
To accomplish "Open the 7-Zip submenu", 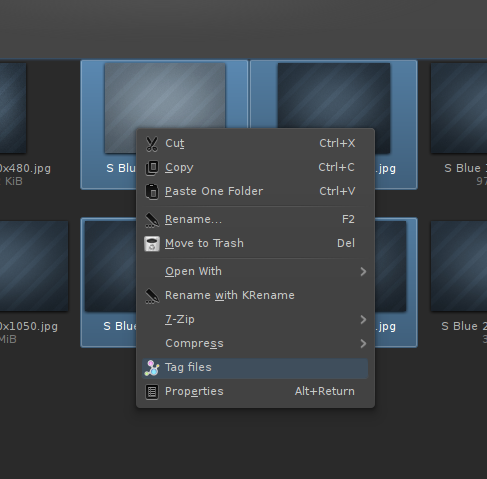I will [255, 320].
